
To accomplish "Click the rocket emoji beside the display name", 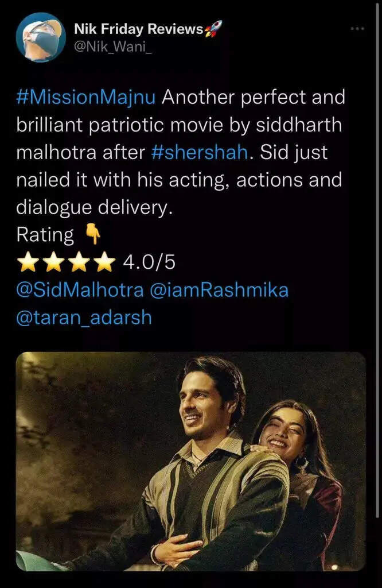I will click(213, 29).
